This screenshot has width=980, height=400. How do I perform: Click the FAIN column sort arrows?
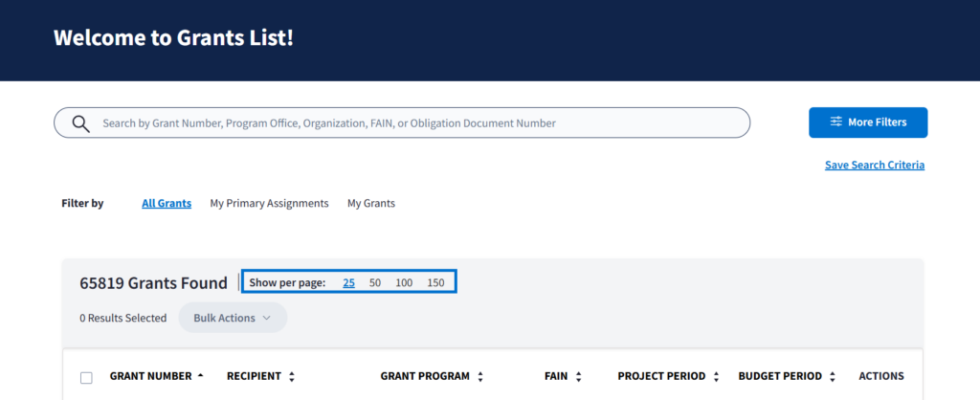pos(579,377)
